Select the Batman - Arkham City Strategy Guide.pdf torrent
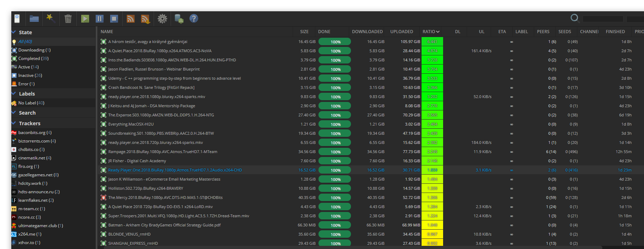This screenshot has width=644, height=249. [x=371, y=225]
